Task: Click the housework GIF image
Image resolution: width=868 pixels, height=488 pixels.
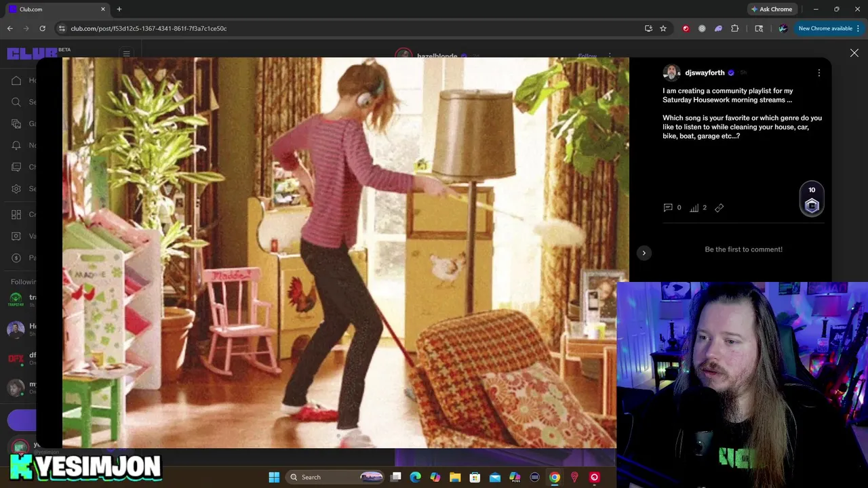Action: (346, 252)
